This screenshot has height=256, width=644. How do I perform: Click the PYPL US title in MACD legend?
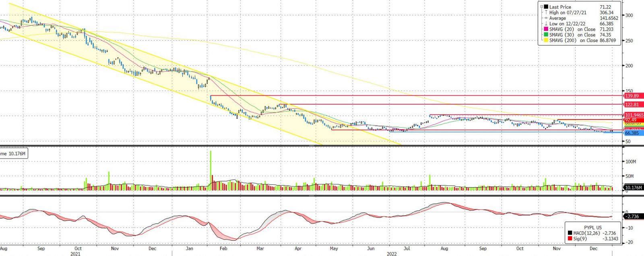pyautogui.click(x=593, y=227)
